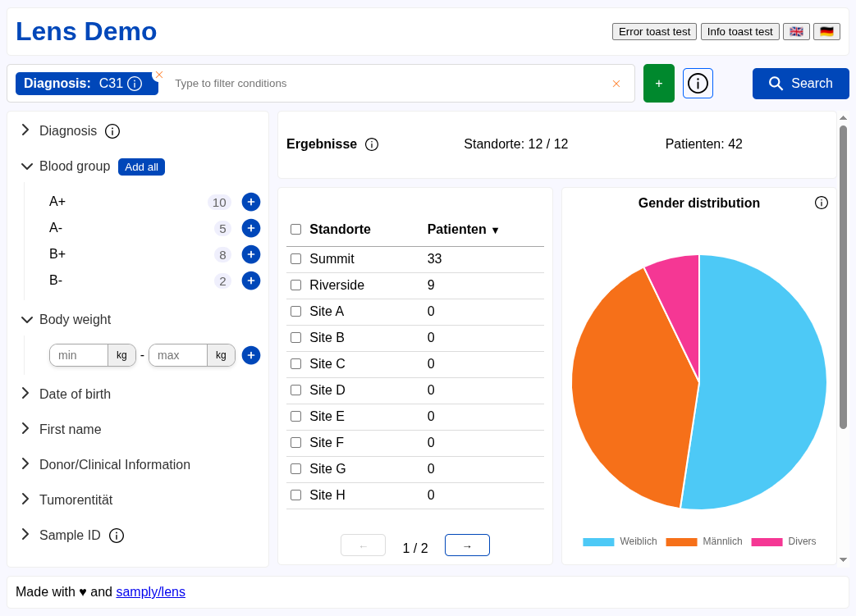Check the Summit site checkbox

[295, 259]
